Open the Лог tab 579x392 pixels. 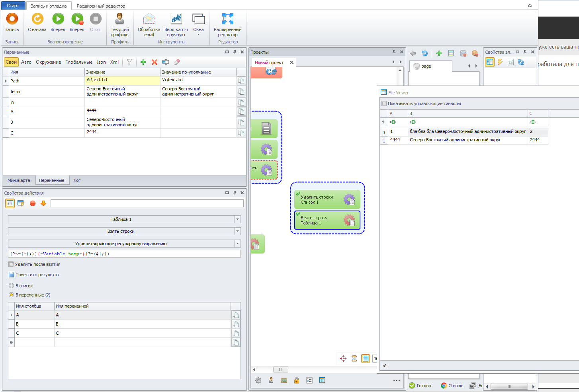coord(77,180)
